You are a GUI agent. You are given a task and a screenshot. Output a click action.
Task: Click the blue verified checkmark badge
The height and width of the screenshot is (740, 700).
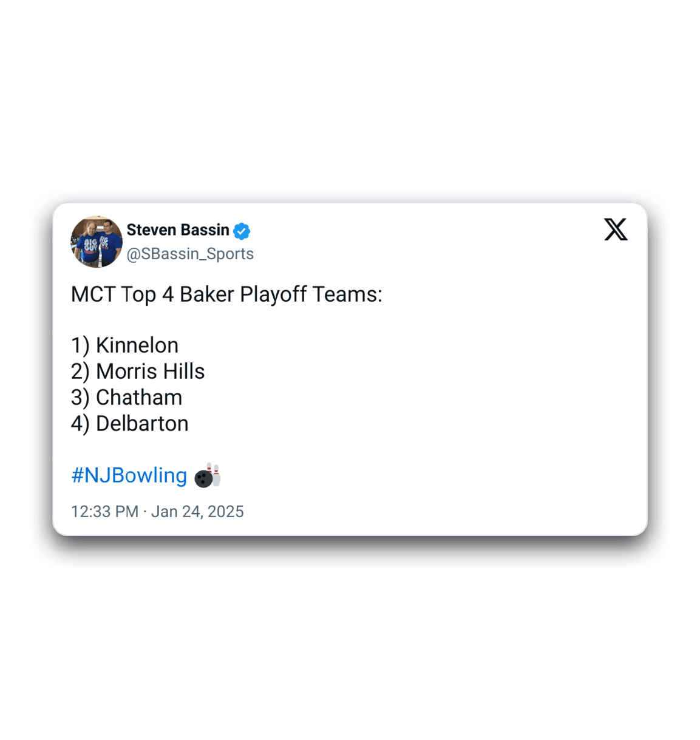(x=242, y=231)
